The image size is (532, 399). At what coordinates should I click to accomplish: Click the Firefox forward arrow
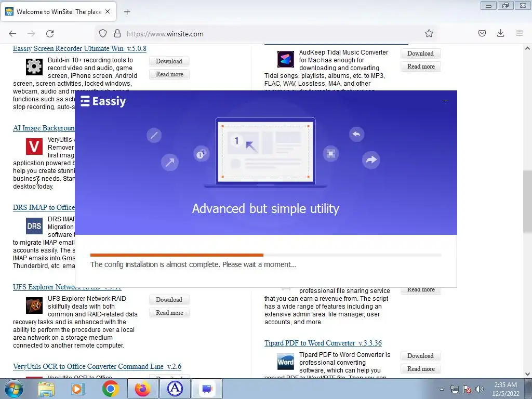point(31,34)
